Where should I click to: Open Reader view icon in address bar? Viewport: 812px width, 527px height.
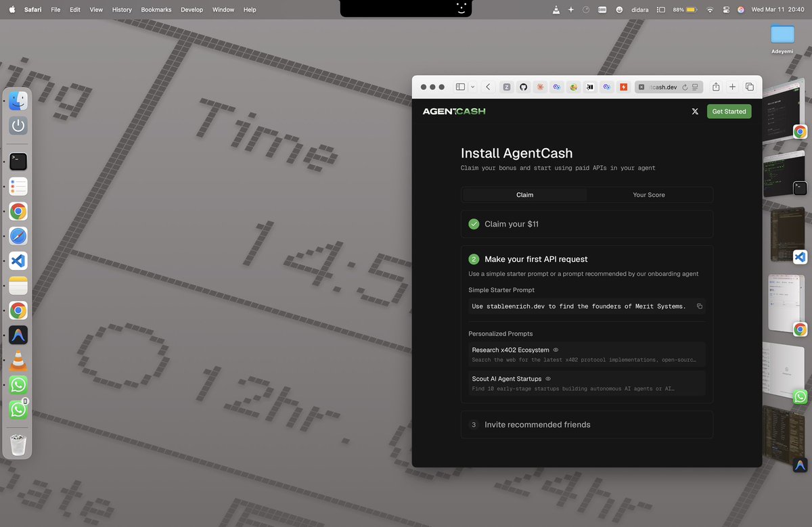[x=696, y=87]
